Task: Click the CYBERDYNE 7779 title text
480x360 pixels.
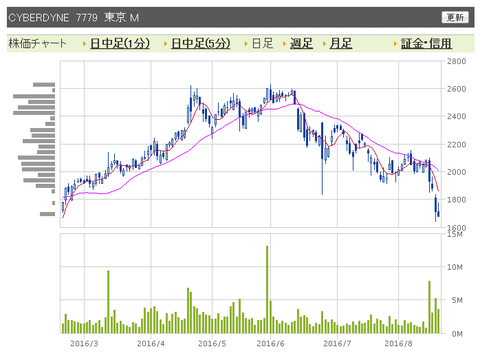Action: (x=53, y=17)
